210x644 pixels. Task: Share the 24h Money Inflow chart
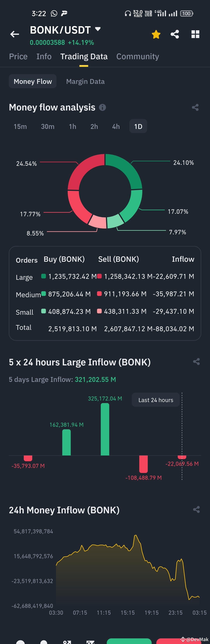pos(196,510)
